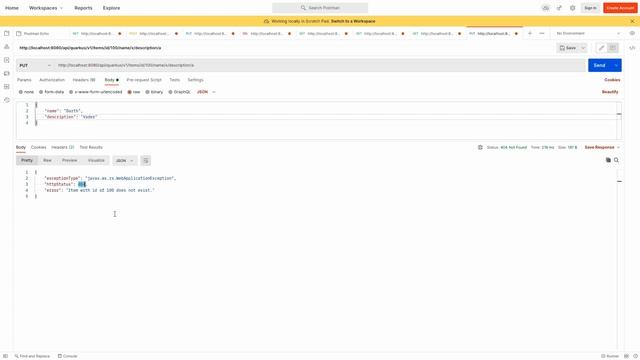Focus the Search Postman field
The image size is (640, 360).
point(320,8)
